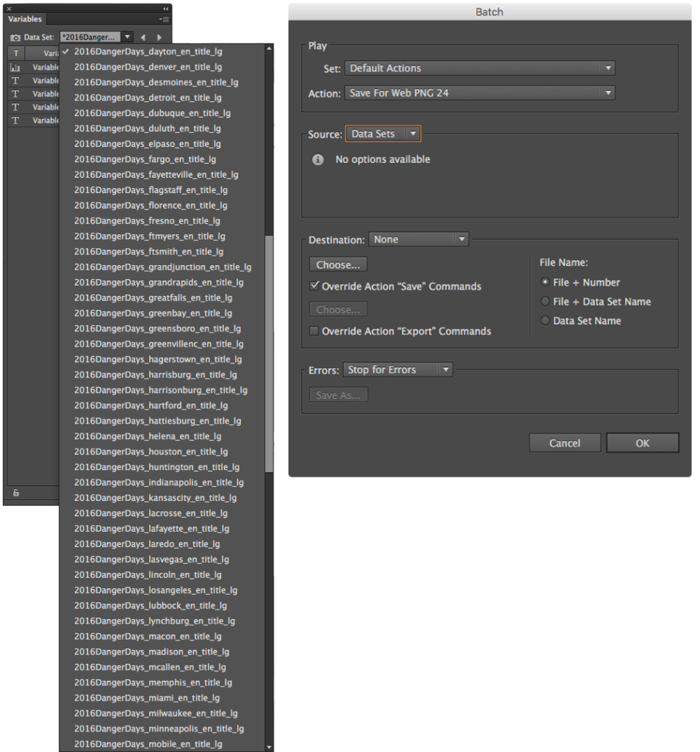Choose 2016DangerDays_grandjunction_en_title_lg entry

tap(162, 267)
